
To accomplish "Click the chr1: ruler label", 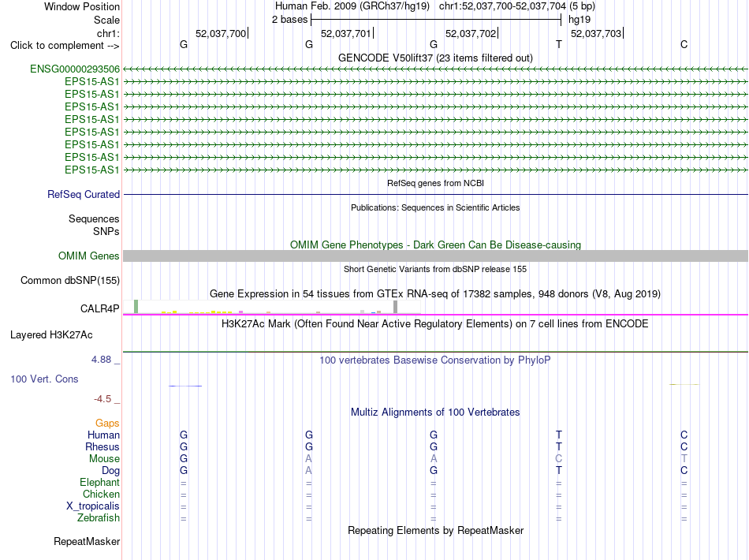I will pos(108,33).
